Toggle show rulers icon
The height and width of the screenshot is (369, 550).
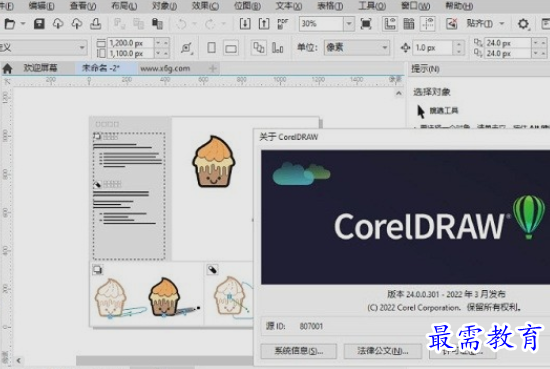[x=390, y=24]
